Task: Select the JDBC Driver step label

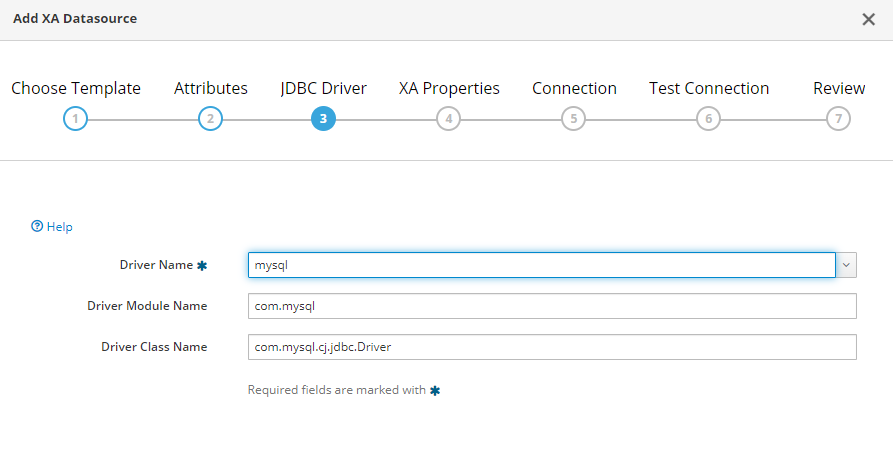Action: 324,88
